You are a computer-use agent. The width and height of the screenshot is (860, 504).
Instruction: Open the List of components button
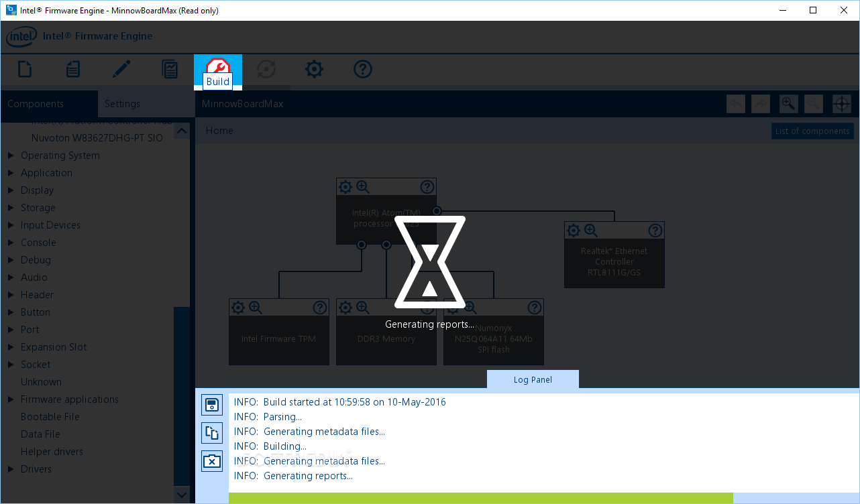[812, 131]
